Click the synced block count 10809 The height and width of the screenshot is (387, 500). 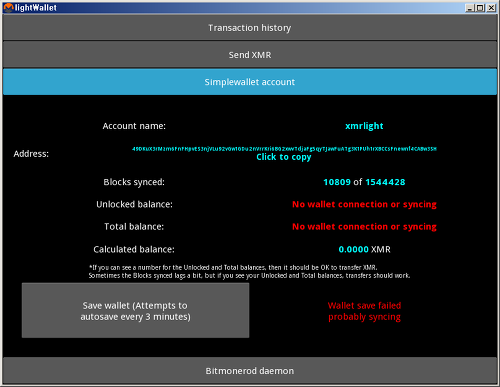(x=337, y=182)
